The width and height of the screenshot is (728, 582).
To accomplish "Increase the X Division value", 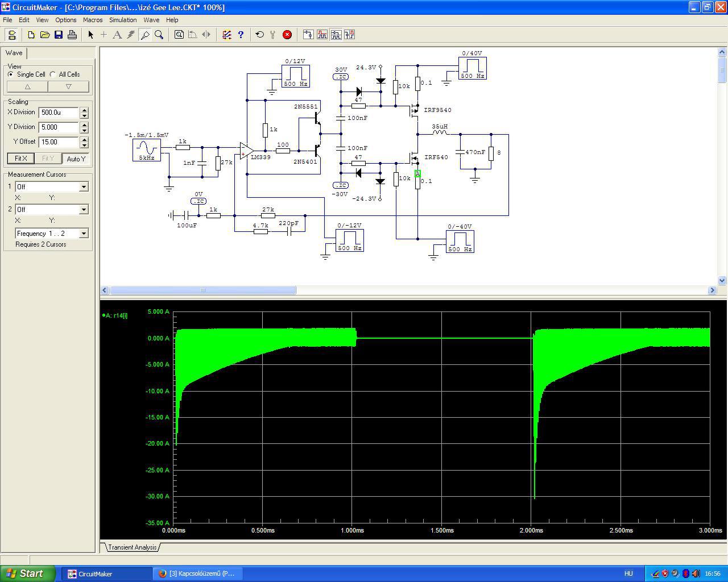I will [84, 110].
